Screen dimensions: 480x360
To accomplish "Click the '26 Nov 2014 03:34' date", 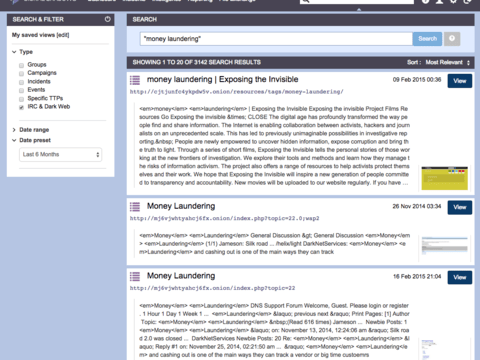I will tap(417, 206).
